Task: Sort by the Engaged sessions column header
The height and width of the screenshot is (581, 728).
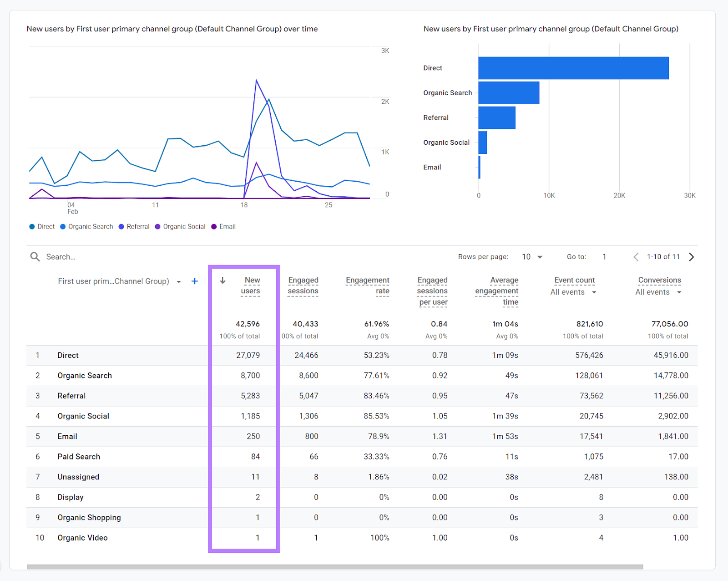Action: coord(303,285)
